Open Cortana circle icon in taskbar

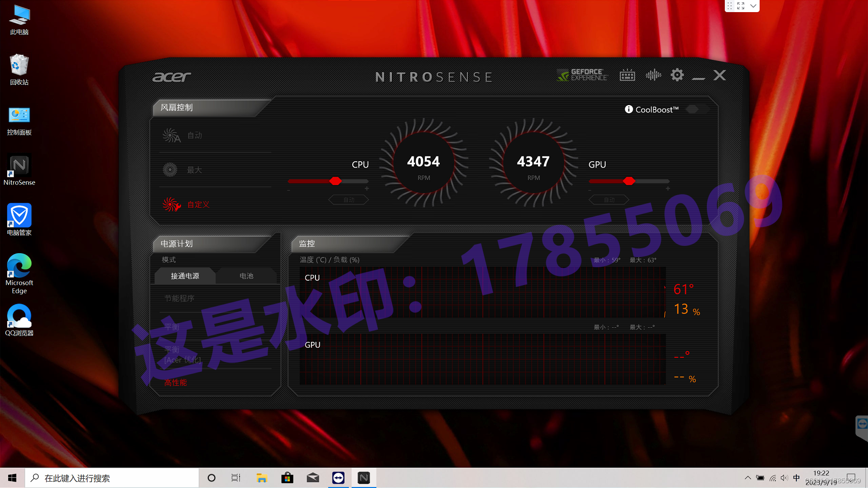pos(211,478)
